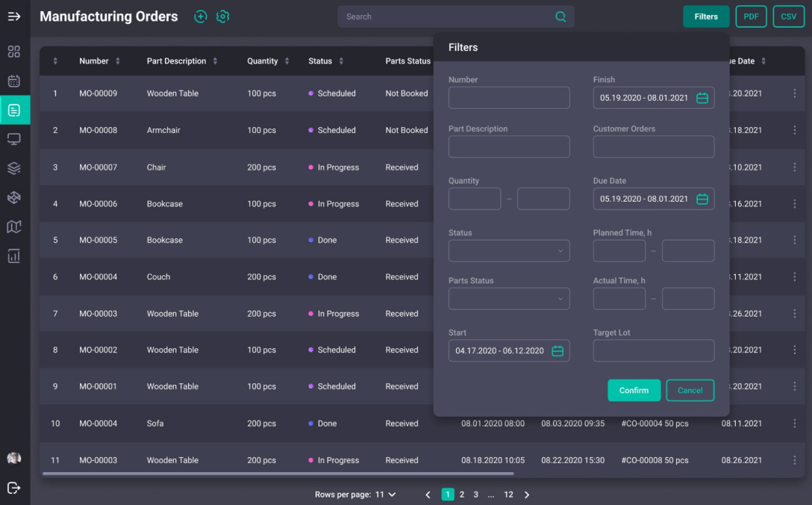This screenshot has width=812, height=505.
Task: Sort table by Quantity column
Action: click(x=287, y=61)
